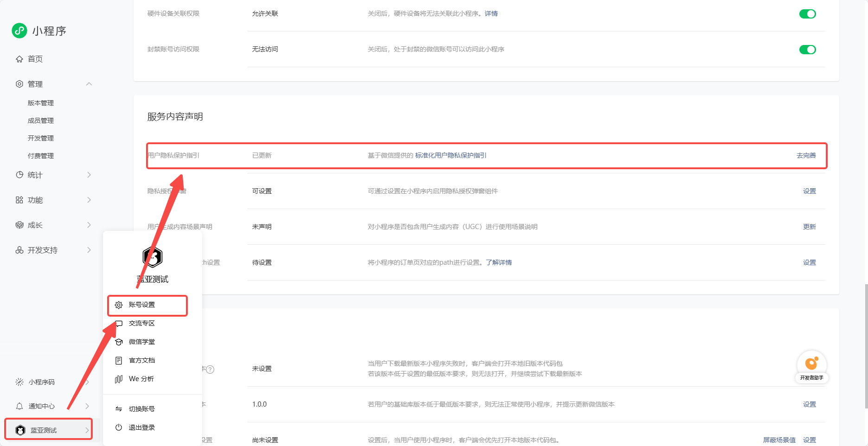Screen dimensions: 868x446
Task: Expand the 开发支持 sidebar menu
Action: [x=89, y=250]
